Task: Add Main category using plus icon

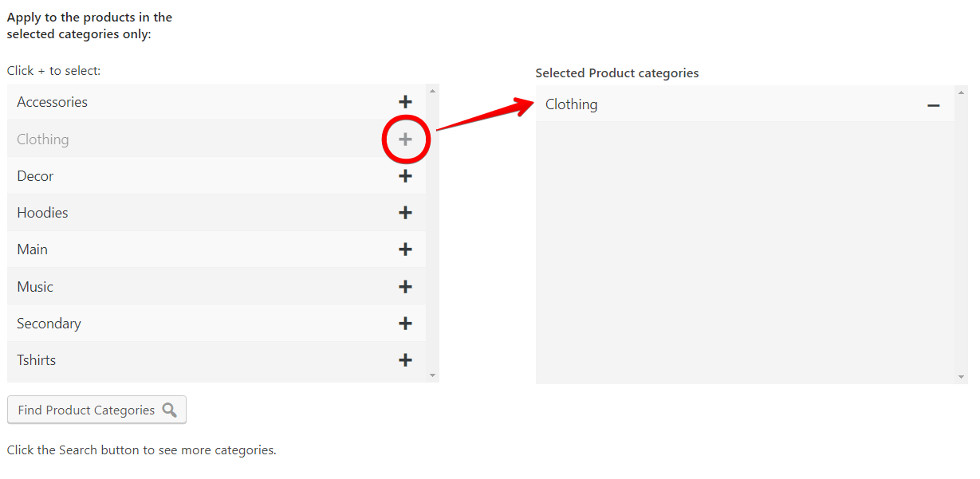Action: (405, 249)
